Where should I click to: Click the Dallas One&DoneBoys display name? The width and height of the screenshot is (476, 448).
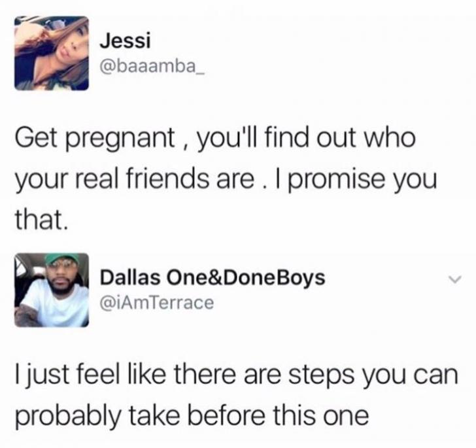[212, 278]
